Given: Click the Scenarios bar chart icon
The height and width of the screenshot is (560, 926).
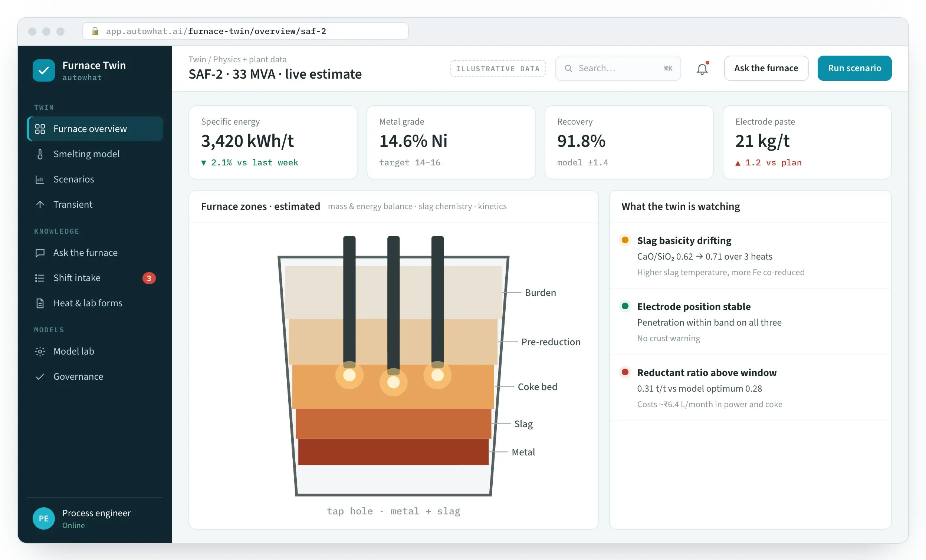Looking at the screenshot, I should (x=40, y=179).
